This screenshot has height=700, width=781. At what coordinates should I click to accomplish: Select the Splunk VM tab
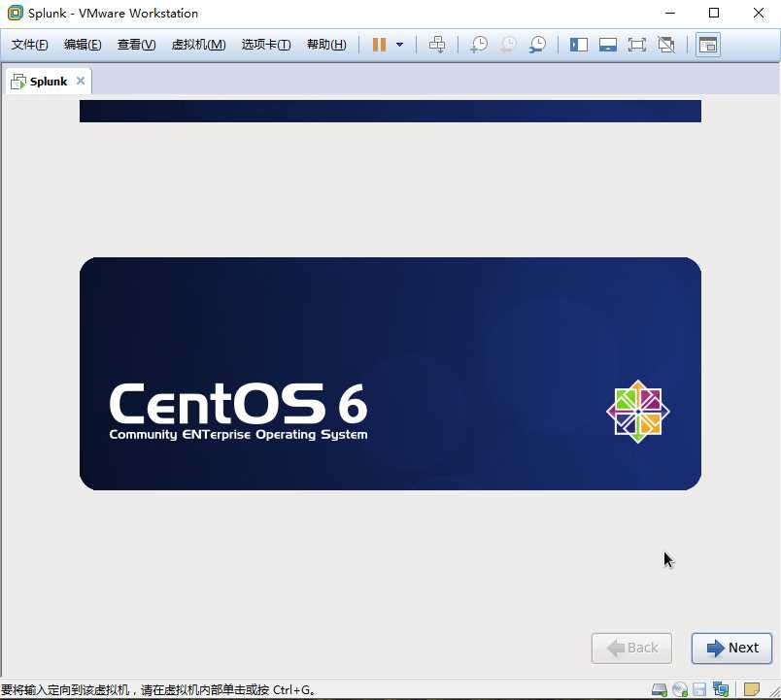49,82
